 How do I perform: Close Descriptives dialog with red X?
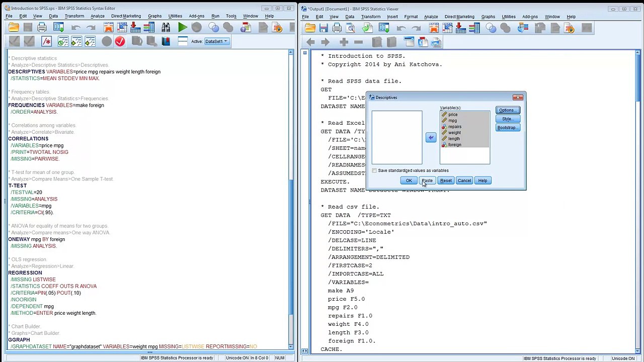click(x=518, y=98)
